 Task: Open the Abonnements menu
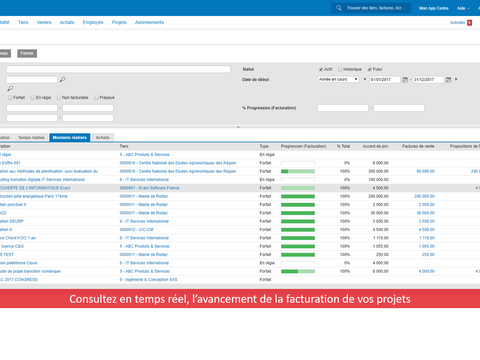point(149,22)
